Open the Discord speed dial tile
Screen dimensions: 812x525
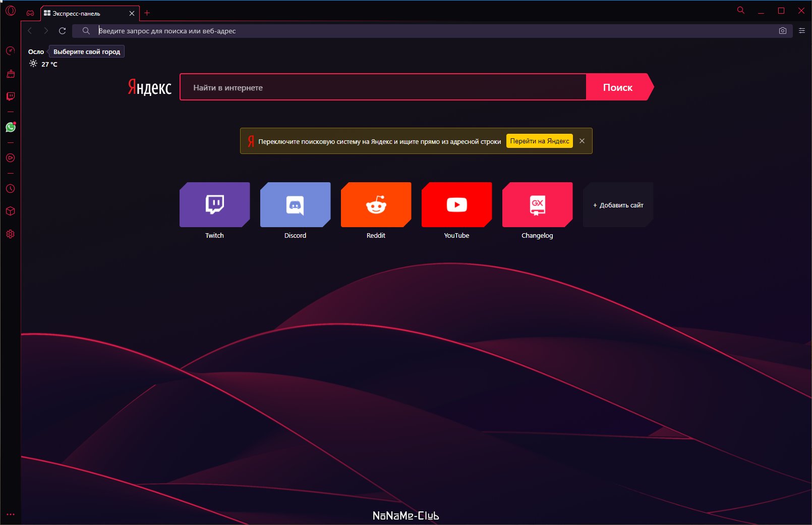click(x=295, y=204)
